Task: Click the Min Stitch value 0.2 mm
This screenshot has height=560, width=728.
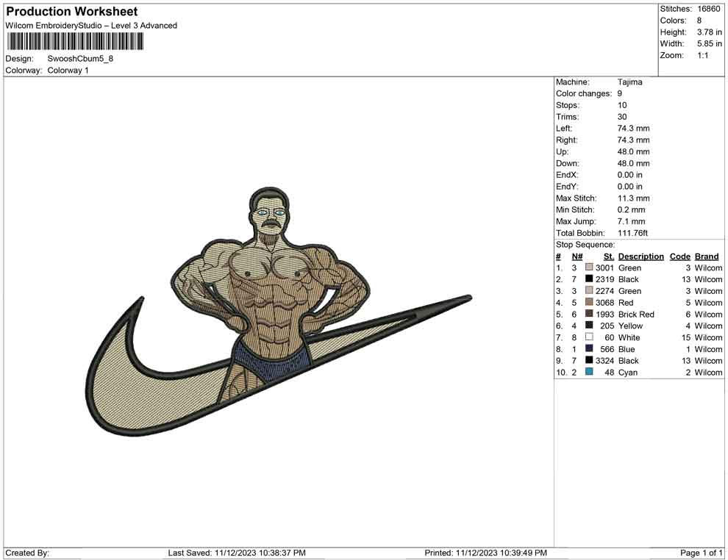Action: coord(632,209)
